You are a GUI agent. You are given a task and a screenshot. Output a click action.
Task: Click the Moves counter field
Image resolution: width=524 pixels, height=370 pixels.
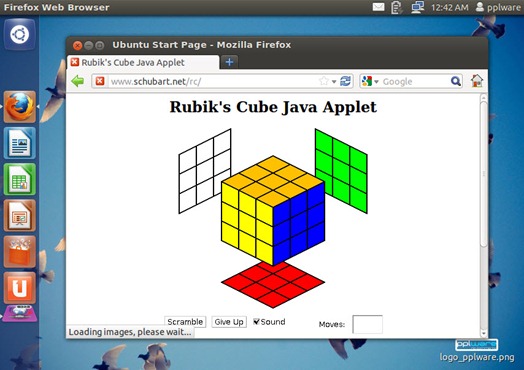367,324
